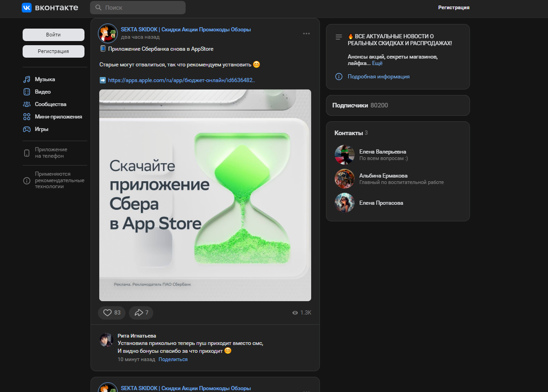The height and width of the screenshot is (392, 548).
Task: Click the 'два часа назад' post timestamp
Action: (x=140, y=37)
